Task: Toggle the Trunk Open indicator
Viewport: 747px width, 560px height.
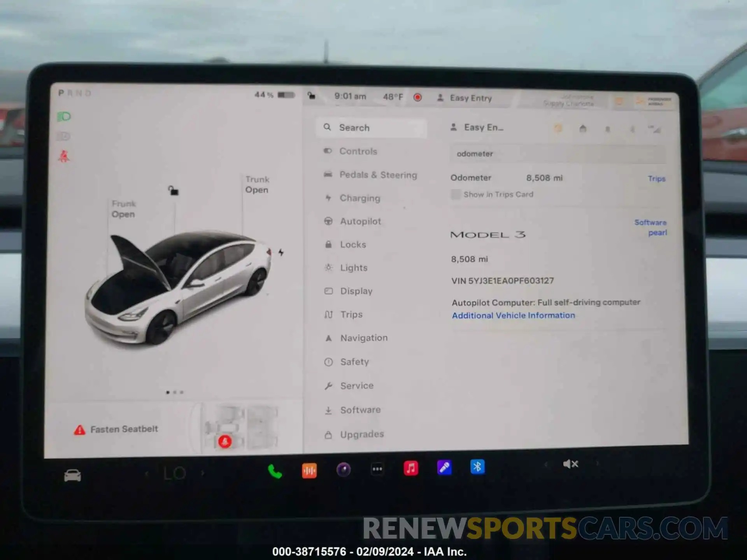Action: coord(256,184)
